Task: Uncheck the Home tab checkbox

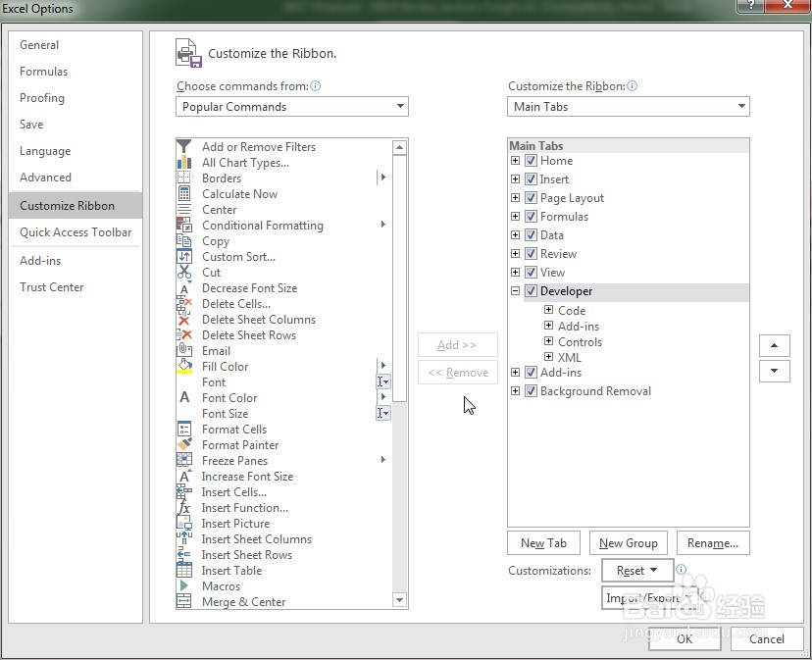Action: 531,161
